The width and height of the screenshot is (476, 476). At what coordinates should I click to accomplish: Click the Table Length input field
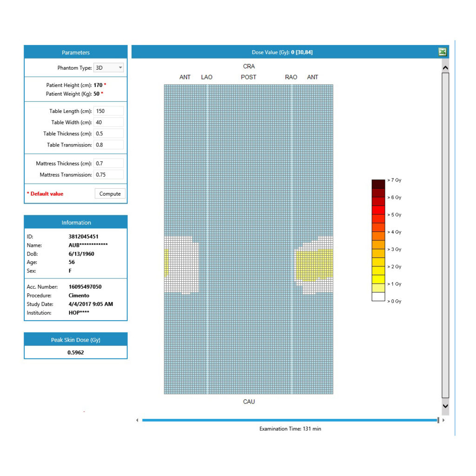tap(108, 111)
